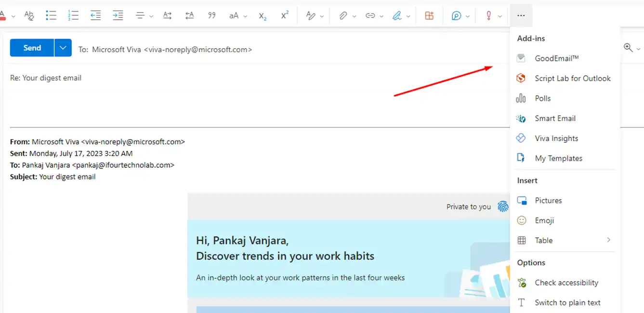Open the change case dropdown arrow
Viewport: 644px width, 313px height.
click(245, 16)
